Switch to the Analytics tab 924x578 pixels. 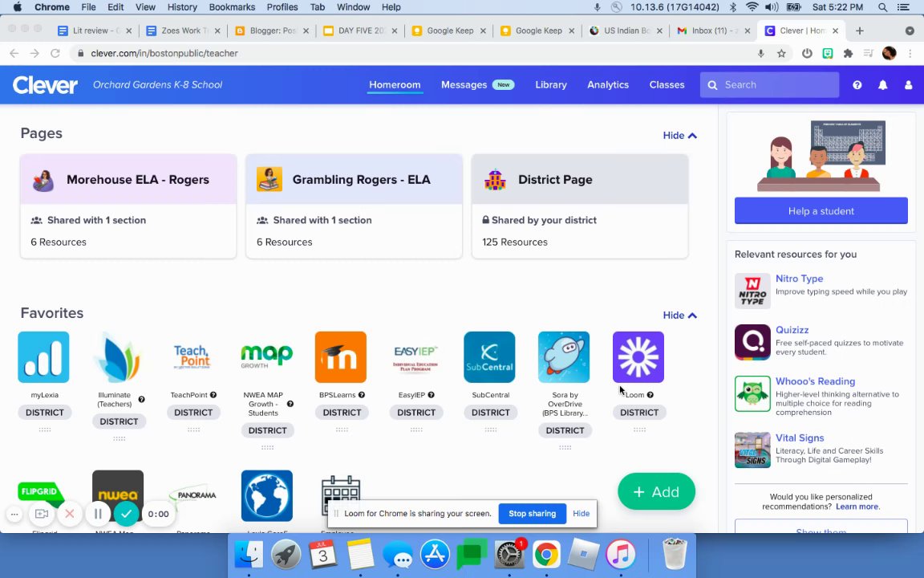608,85
